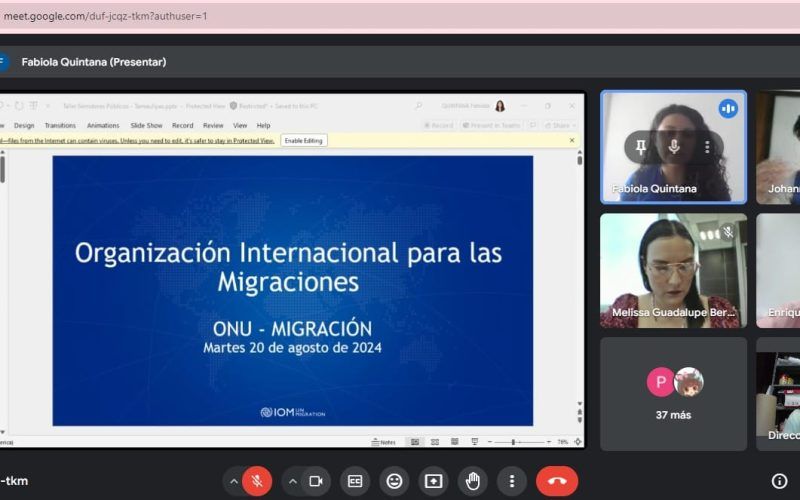Toggle the muted microphone button

click(257, 481)
